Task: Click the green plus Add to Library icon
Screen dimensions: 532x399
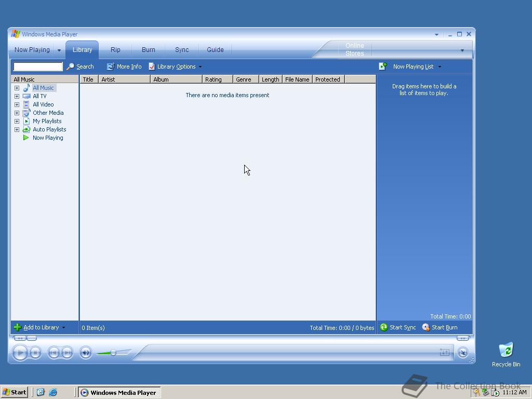Action: (x=18, y=327)
